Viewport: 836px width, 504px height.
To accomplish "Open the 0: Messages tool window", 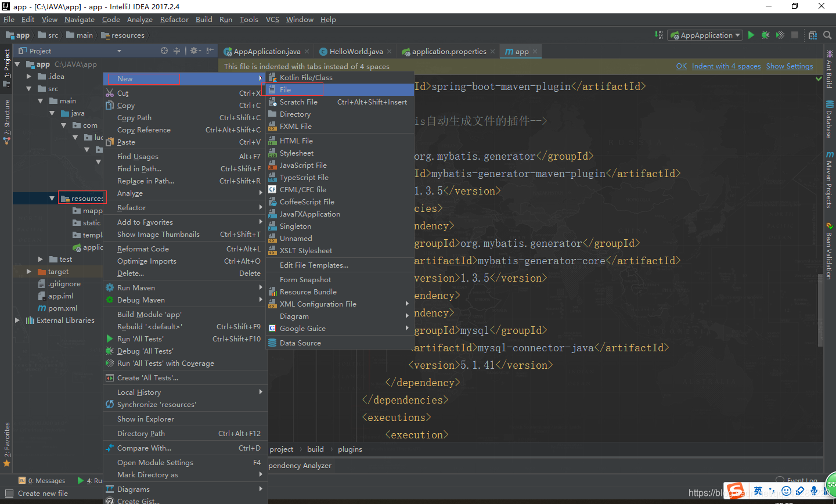I will click(x=42, y=481).
